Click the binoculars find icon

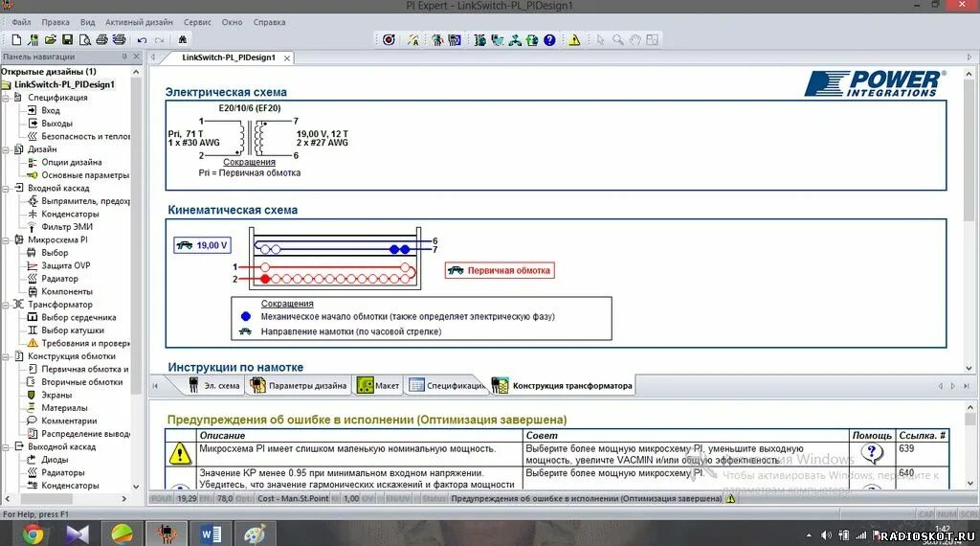(183, 40)
